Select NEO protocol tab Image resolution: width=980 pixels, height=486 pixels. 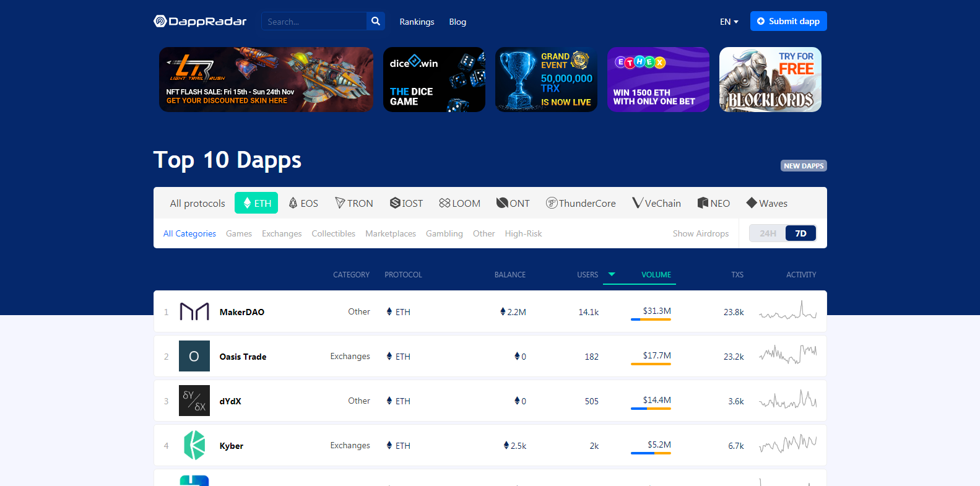714,203
